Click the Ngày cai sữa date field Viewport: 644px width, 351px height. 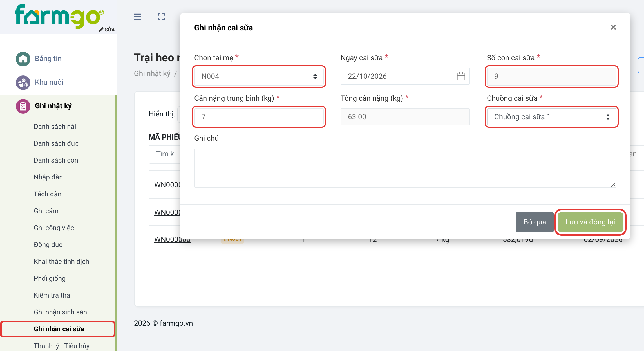405,76
